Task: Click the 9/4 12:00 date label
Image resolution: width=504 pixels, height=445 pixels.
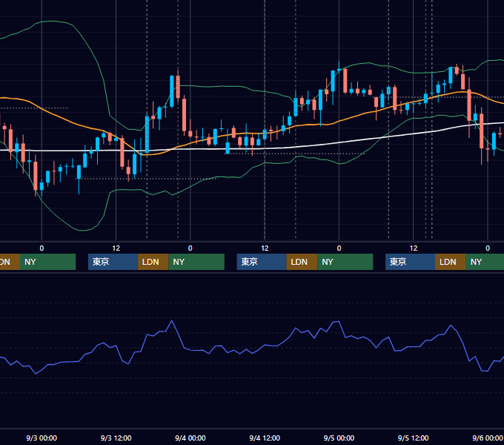Action: (265, 438)
